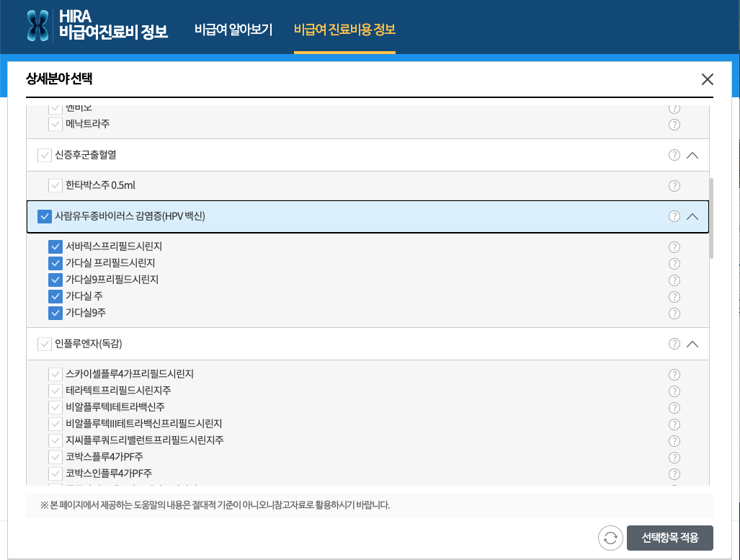Click the question mark next to 가다실9주
This screenshot has height=560, width=740.
[674, 313]
